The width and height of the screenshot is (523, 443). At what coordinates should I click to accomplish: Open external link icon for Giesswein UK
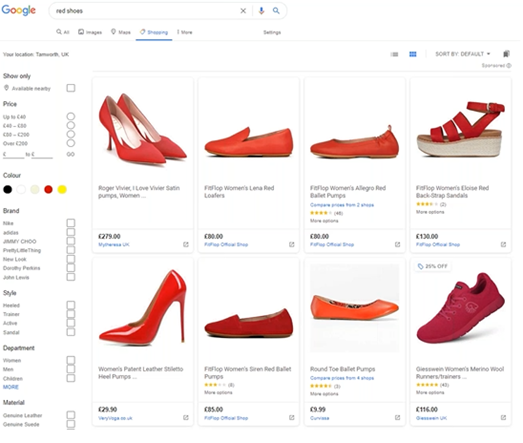point(503,418)
